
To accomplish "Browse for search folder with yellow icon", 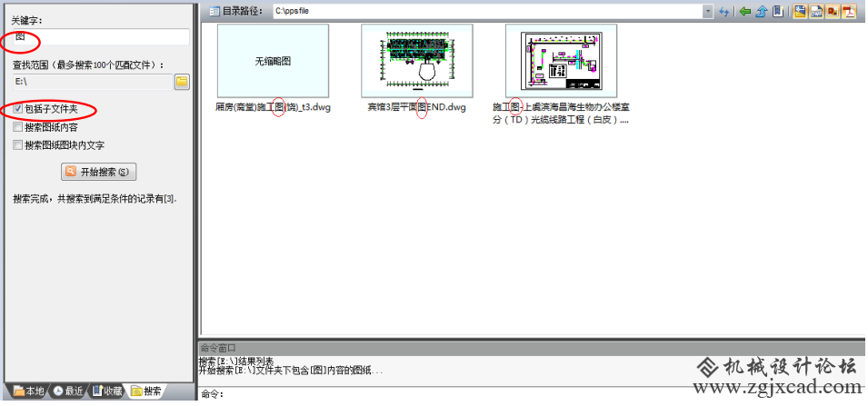I will click(x=182, y=83).
